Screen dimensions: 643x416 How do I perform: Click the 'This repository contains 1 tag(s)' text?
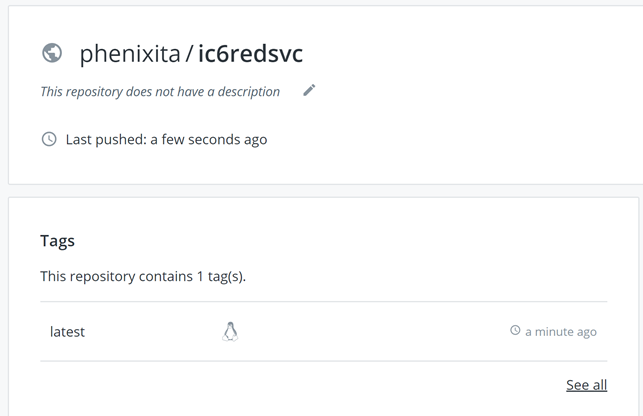(x=143, y=276)
